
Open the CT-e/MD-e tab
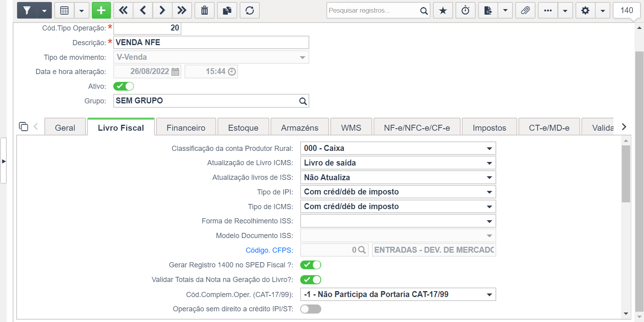[549, 128]
